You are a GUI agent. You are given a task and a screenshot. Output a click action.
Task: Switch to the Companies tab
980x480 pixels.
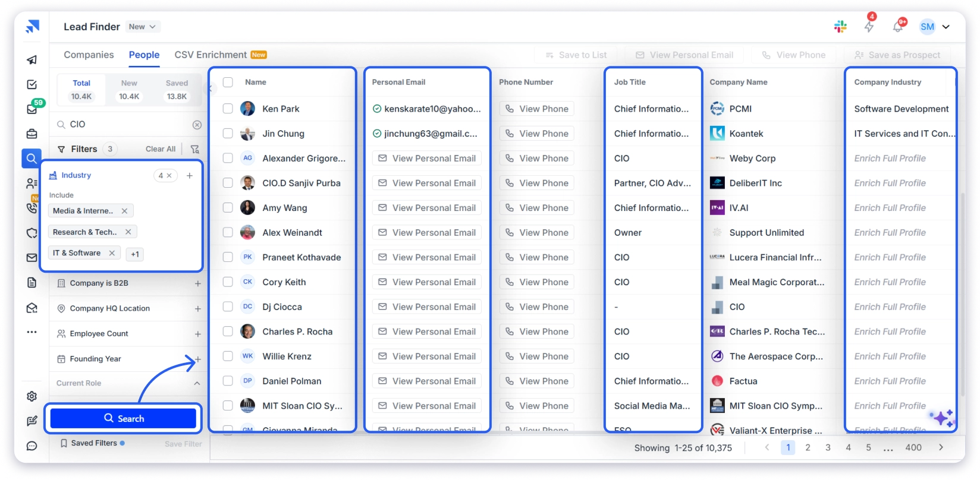pyautogui.click(x=89, y=55)
